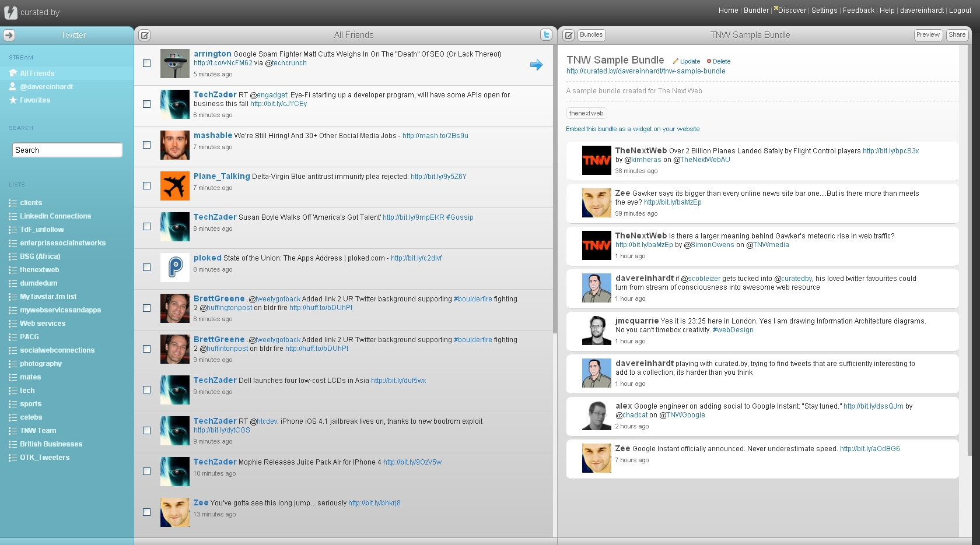980x545 pixels.
Task: Click the @davereinhardt person icon
Action: tap(13, 86)
